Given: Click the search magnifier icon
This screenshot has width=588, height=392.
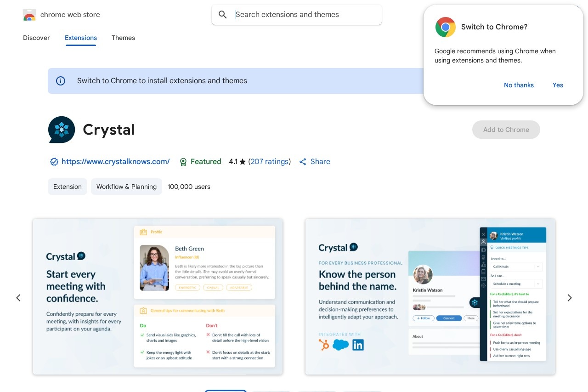Looking at the screenshot, I should [223, 15].
